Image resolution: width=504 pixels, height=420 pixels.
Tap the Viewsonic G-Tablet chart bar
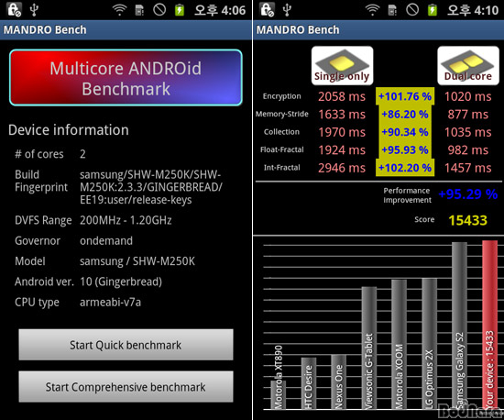click(x=369, y=348)
